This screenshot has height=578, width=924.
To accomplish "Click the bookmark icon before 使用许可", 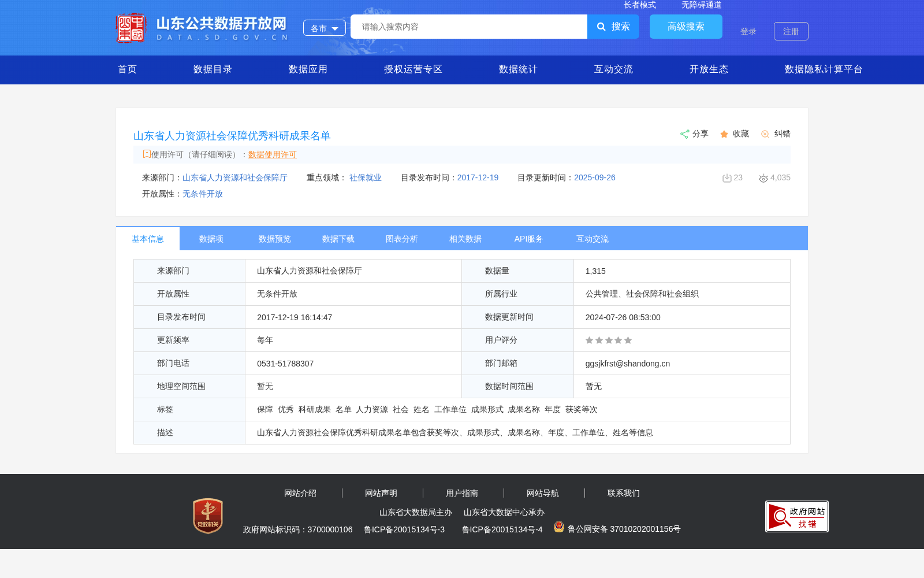I will [x=147, y=154].
